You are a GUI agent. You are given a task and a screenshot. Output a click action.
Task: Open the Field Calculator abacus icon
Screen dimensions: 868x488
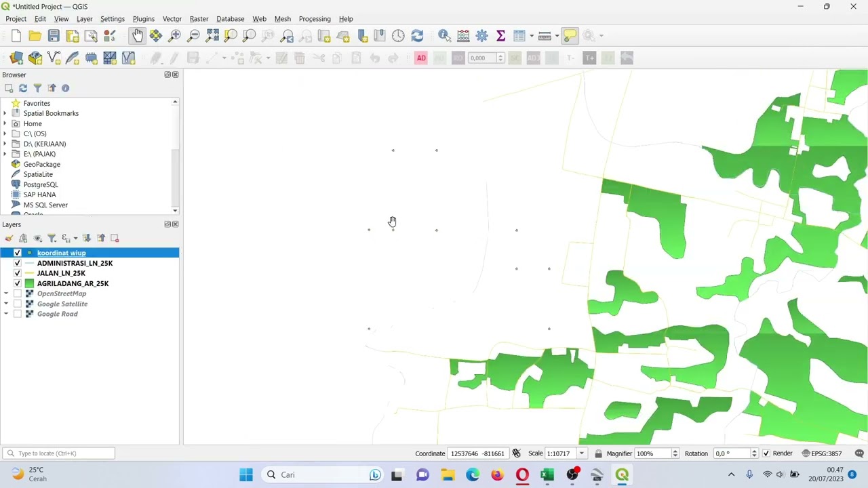pyautogui.click(x=463, y=36)
